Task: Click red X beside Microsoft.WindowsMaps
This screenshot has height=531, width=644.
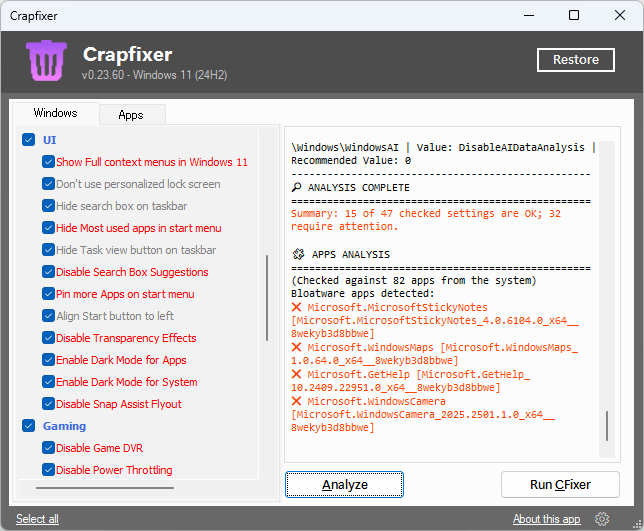Action: pyautogui.click(x=296, y=347)
